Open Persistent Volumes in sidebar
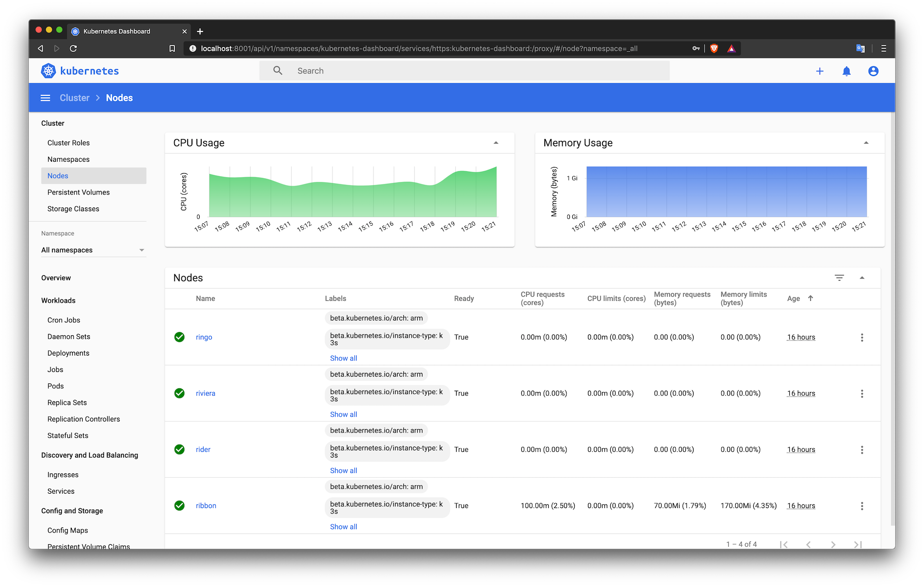This screenshot has width=924, height=587. click(78, 192)
